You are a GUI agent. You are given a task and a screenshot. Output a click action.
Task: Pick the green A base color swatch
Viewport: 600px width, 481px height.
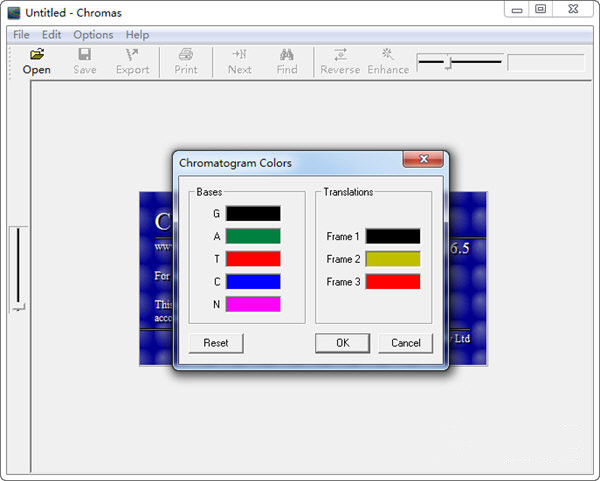click(253, 236)
